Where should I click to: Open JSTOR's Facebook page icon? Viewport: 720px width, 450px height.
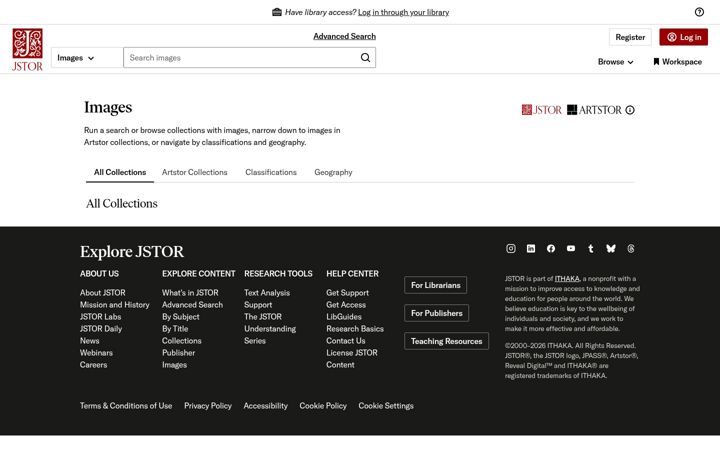click(x=551, y=248)
